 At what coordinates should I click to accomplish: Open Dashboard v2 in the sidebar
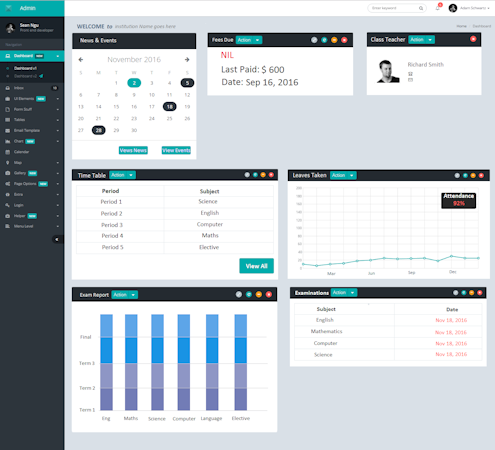(x=25, y=76)
